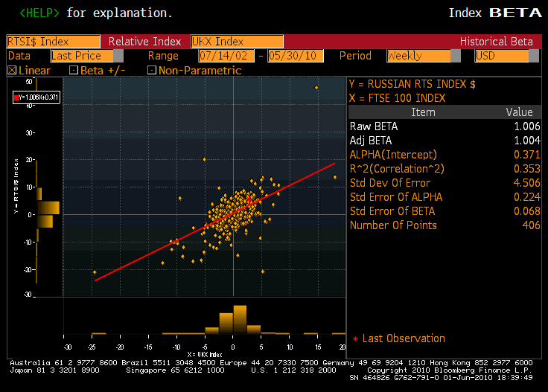Click the regression equation legend box
The image size is (548, 392).
(36, 97)
